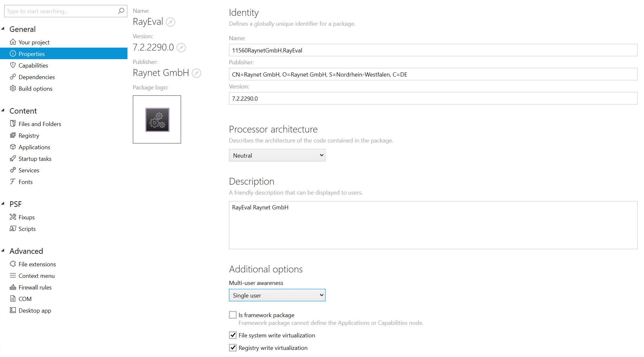Collapse the Advanced section
The image size is (644, 357).
point(3,251)
